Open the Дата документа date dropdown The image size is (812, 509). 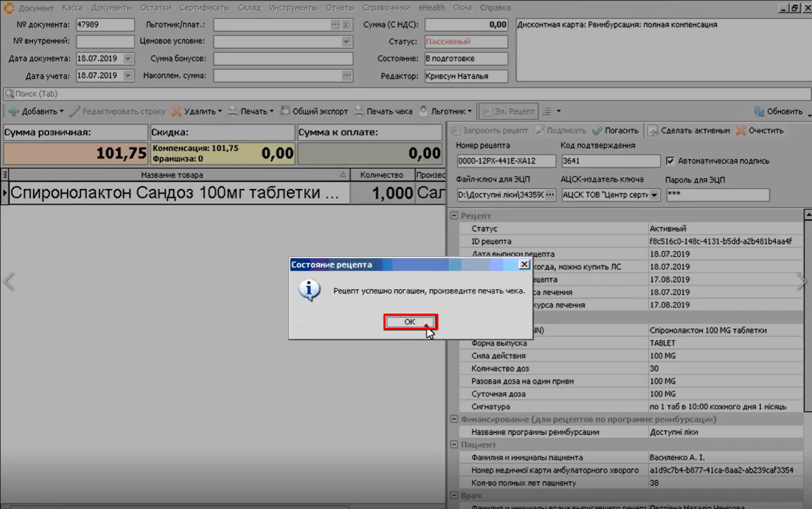(x=128, y=59)
